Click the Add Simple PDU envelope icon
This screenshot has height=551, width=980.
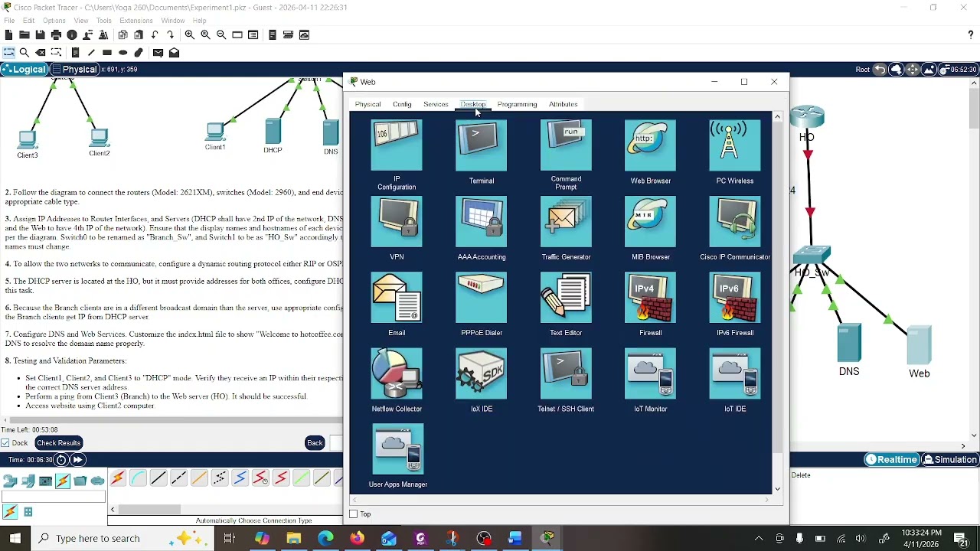pyautogui.click(x=158, y=53)
